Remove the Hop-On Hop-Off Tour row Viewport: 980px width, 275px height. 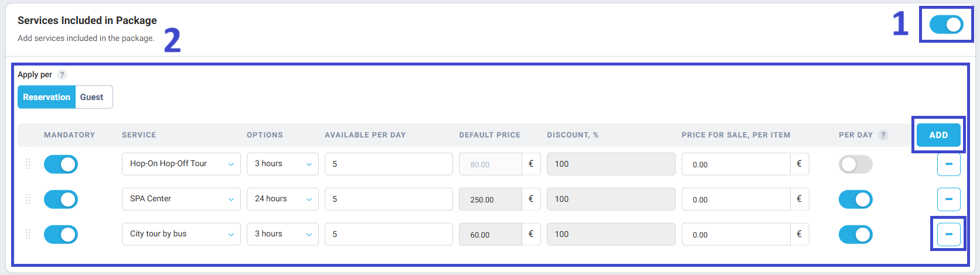click(x=948, y=164)
